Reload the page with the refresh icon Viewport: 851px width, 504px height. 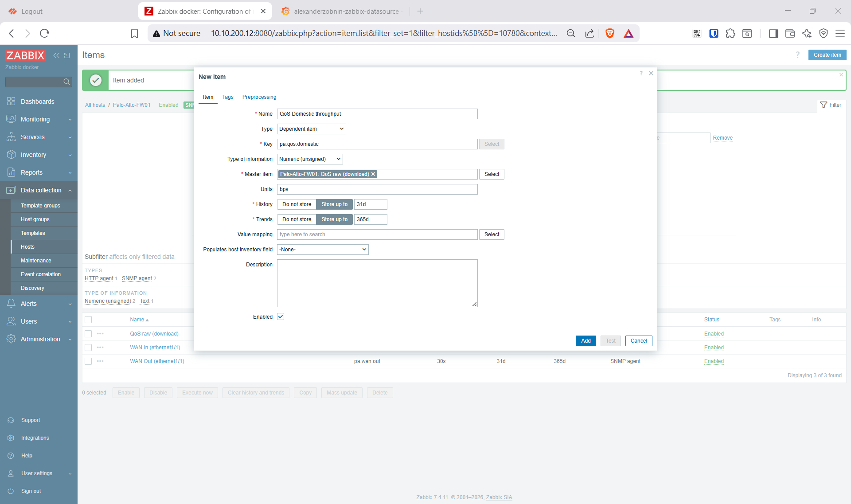(x=44, y=33)
